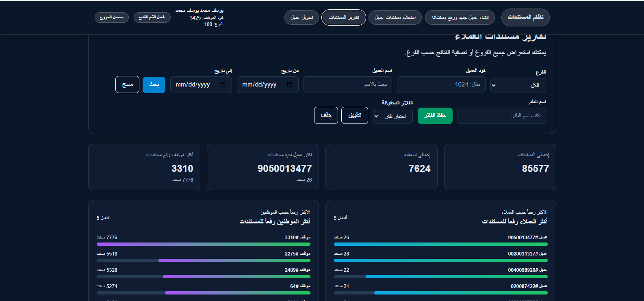This screenshot has height=301, width=644.
Task: Select the row label عميل #0040098920
Action: click(528, 270)
